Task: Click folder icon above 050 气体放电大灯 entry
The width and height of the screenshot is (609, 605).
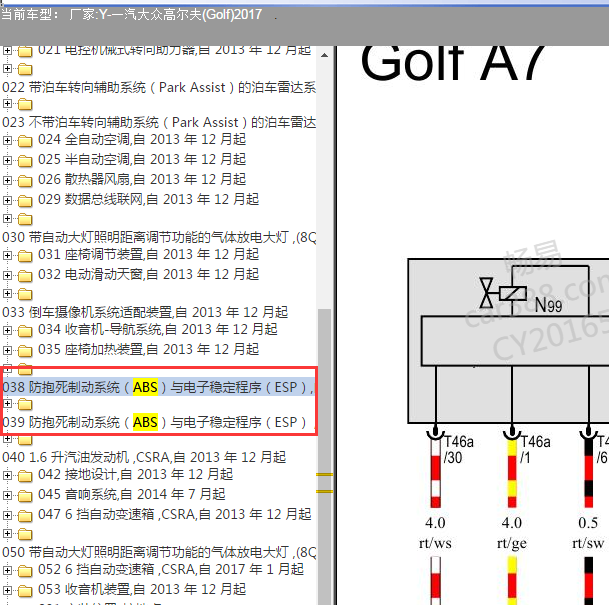Action: (25, 534)
